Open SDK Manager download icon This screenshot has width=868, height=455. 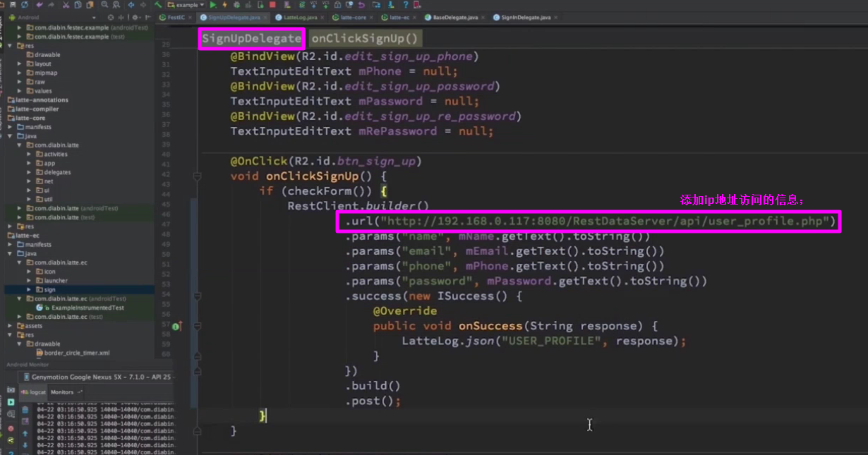pos(391,5)
